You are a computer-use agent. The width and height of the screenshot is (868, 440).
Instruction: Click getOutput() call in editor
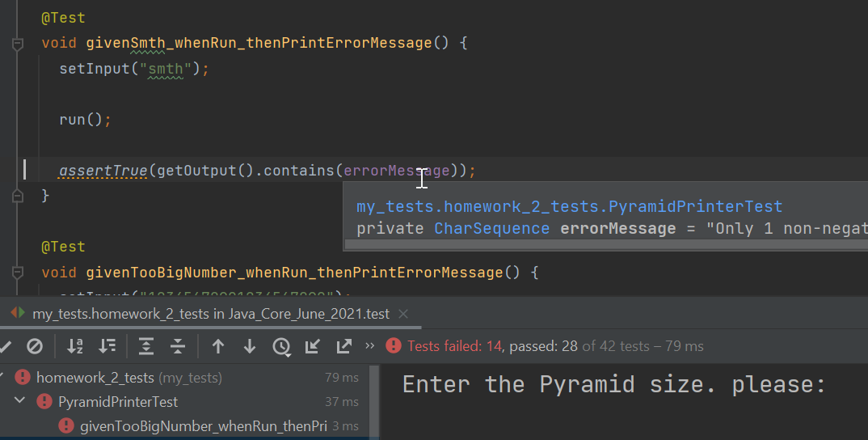(205, 171)
